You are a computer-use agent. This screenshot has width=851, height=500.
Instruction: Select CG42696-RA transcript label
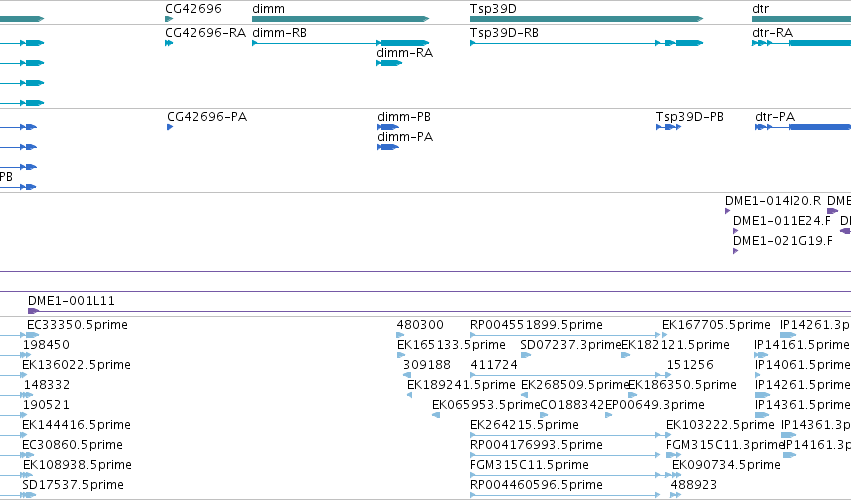[x=206, y=33]
